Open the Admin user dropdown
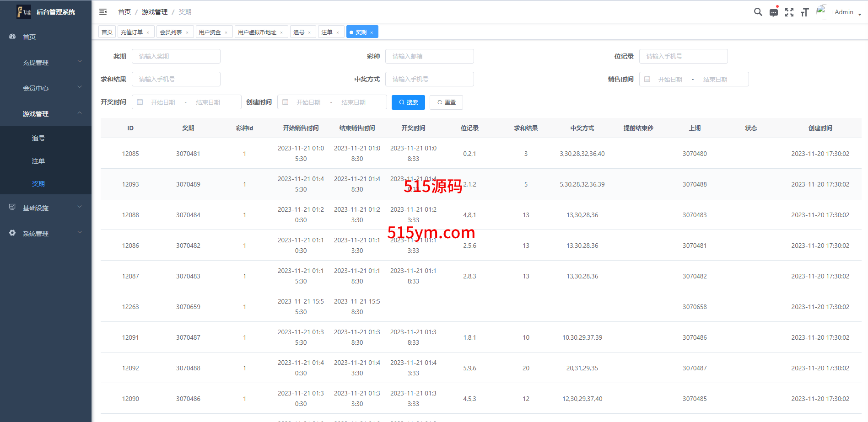Image resolution: width=868 pixels, height=422 pixels. tap(847, 12)
